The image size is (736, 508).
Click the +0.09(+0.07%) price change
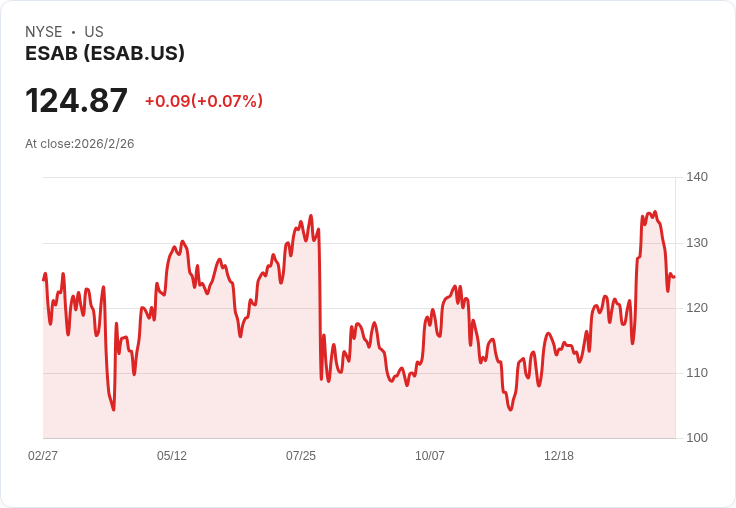tap(204, 101)
